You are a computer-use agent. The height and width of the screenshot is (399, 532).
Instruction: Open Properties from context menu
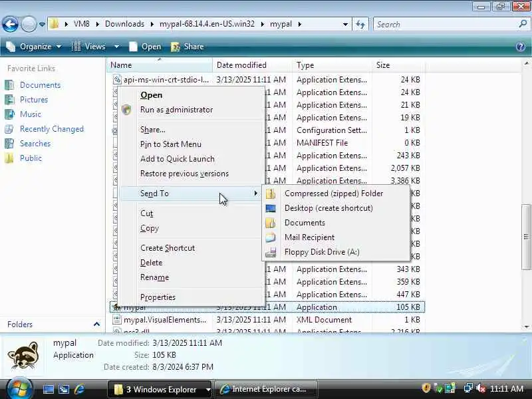click(158, 297)
